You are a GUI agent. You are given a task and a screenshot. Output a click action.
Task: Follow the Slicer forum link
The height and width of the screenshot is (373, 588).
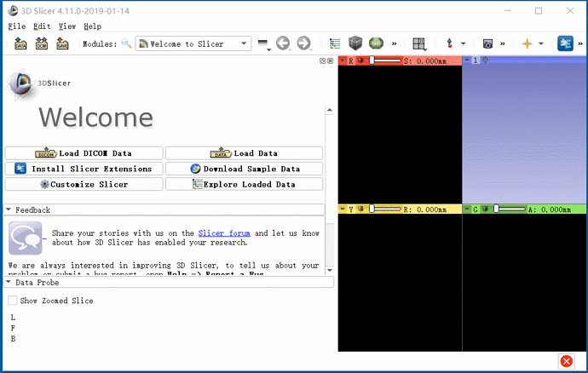(224, 233)
